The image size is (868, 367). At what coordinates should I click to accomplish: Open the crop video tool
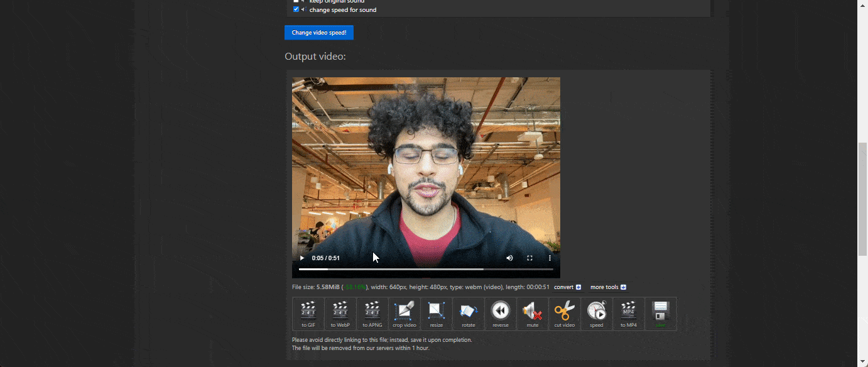(404, 314)
